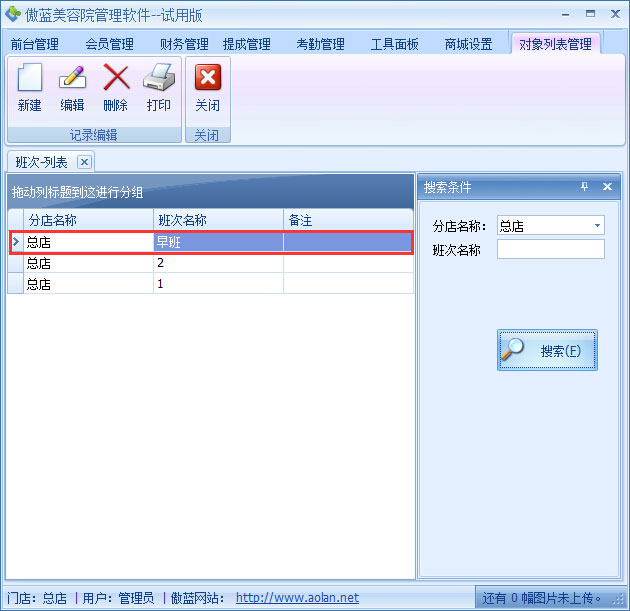Open the www.aolan.net website link
The width and height of the screenshot is (630, 611).
coord(297,598)
